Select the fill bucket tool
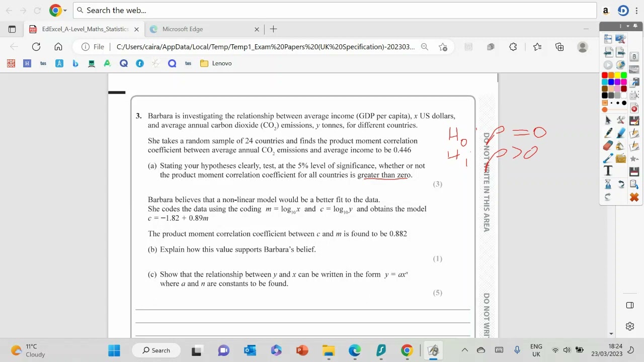 click(x=621, y=146)
